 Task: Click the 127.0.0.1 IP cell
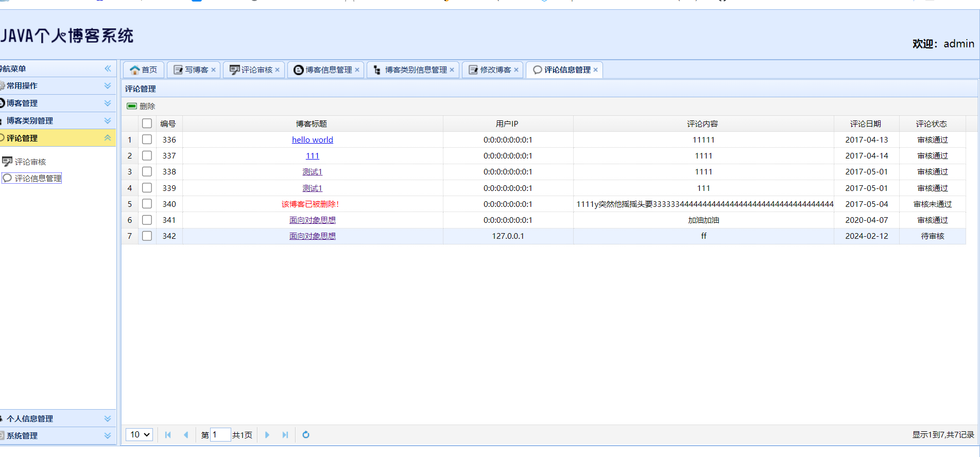tap(508, 236)
